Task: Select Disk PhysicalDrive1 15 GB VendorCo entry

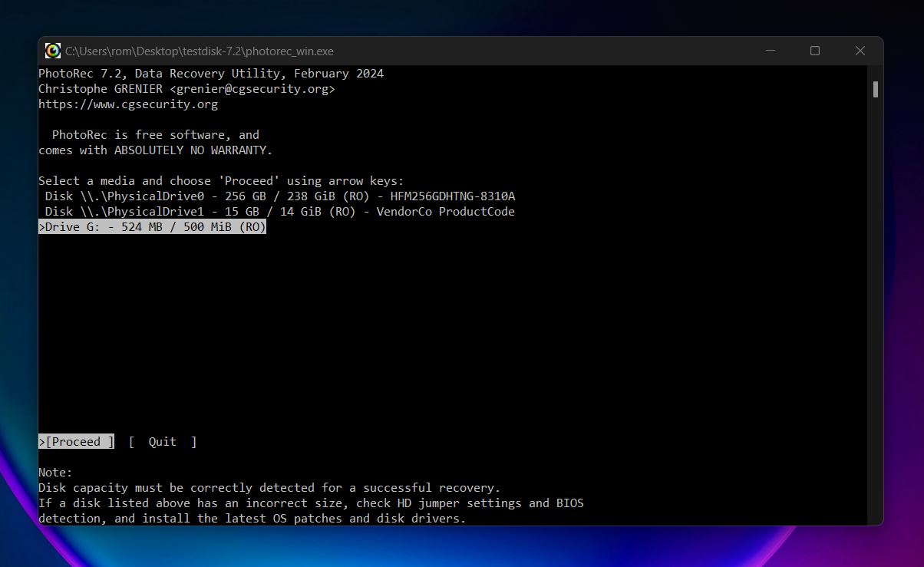Action: (280, 212)
